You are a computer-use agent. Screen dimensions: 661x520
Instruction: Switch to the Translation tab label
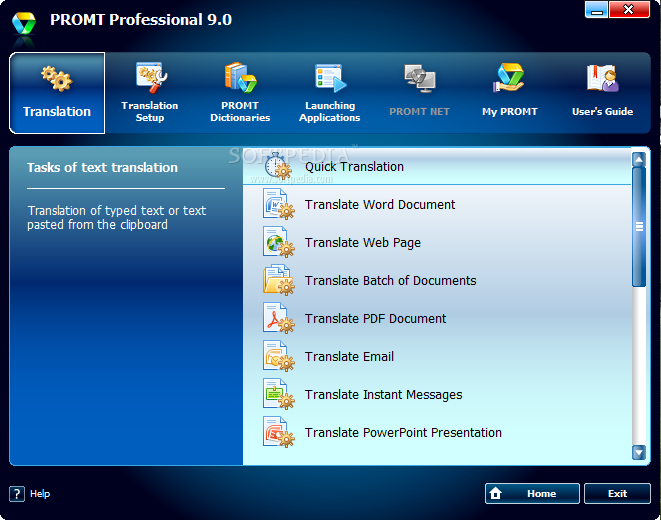tap(57, 112)
